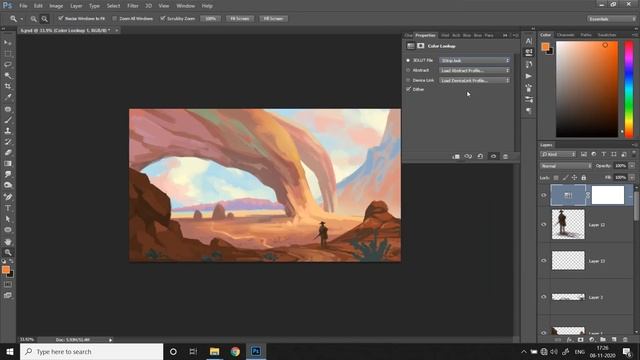
Task: Select the Zoom tool in the tools panel
Action: pyautogui.click(x=8, y=252)
